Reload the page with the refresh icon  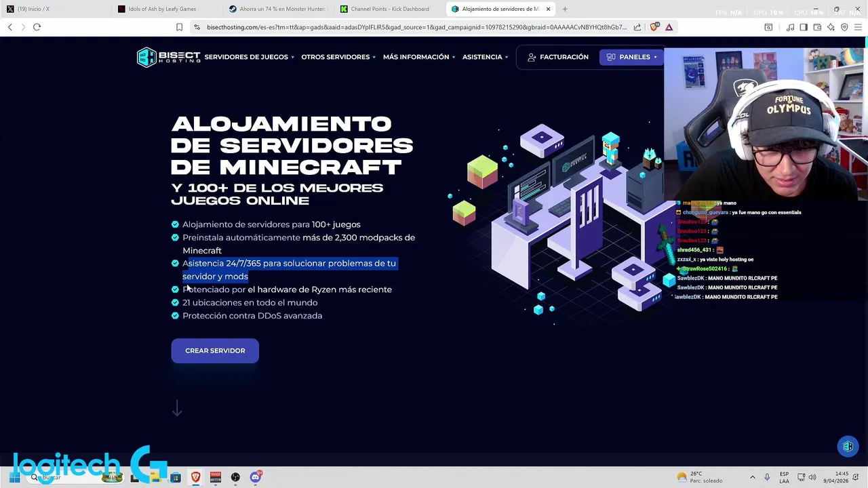37,27
